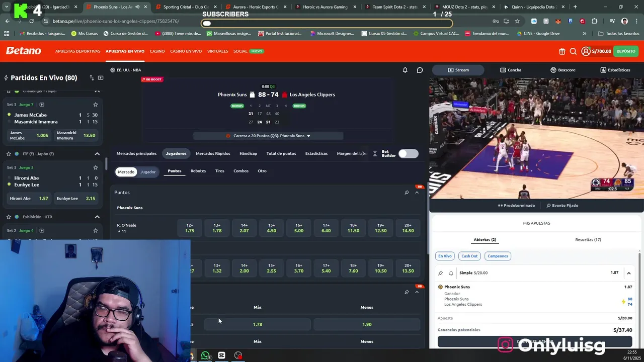The width and height of the screenshot is (644, 362).
Task: Select the Jugador view option
Action: 148,172
